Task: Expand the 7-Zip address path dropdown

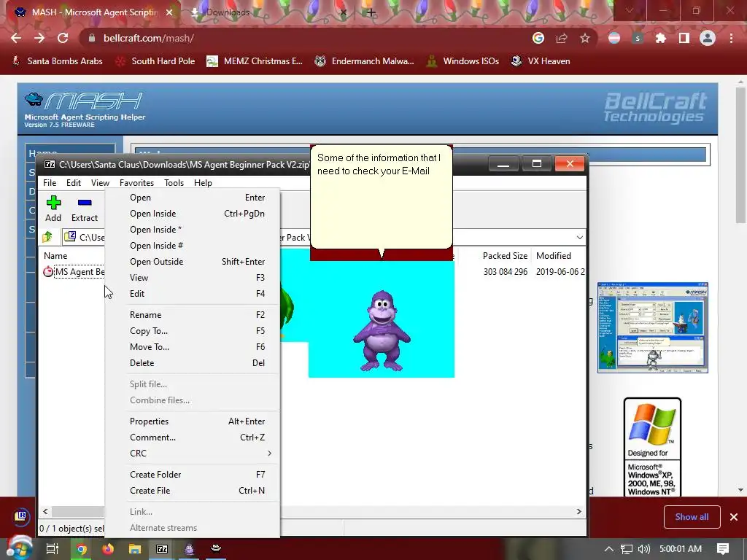Action: 579,237
